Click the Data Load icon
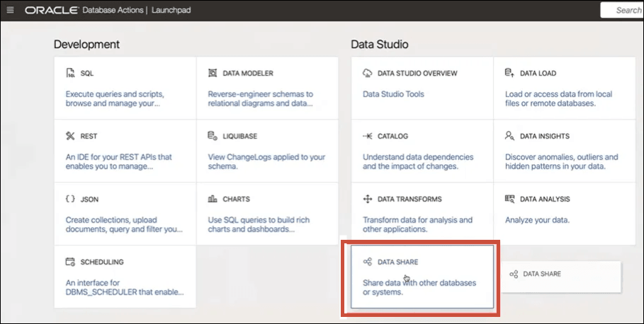This screenshot has width=644, height=324. [x=509, y=73]
